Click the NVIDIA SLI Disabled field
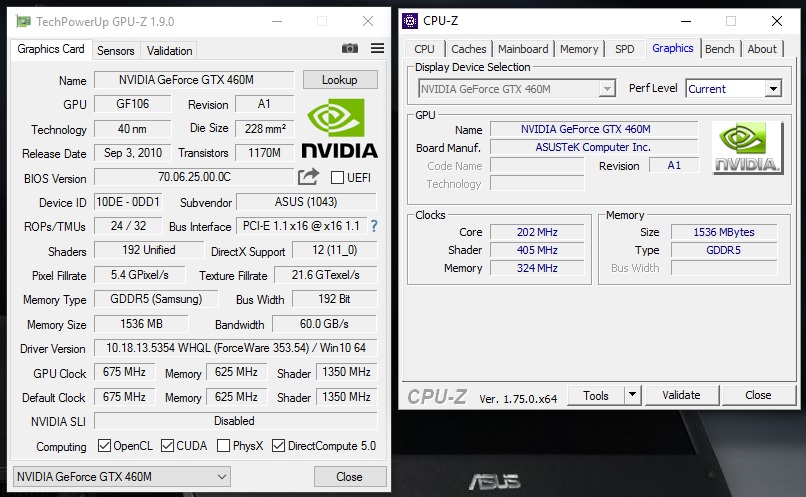Screen dimensions: 806x497 pos(235,421)
